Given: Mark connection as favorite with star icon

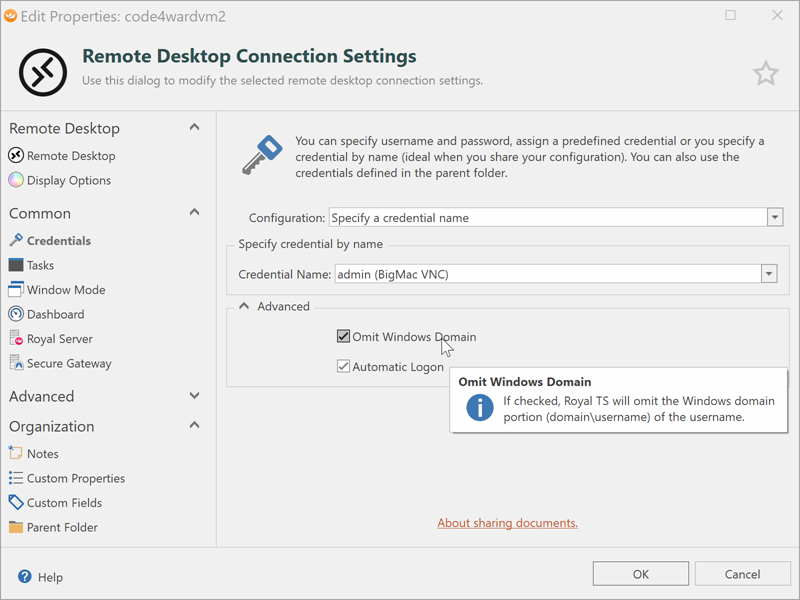Looking at the screenshot, I should pyautogui.click(x=765, y=73).
